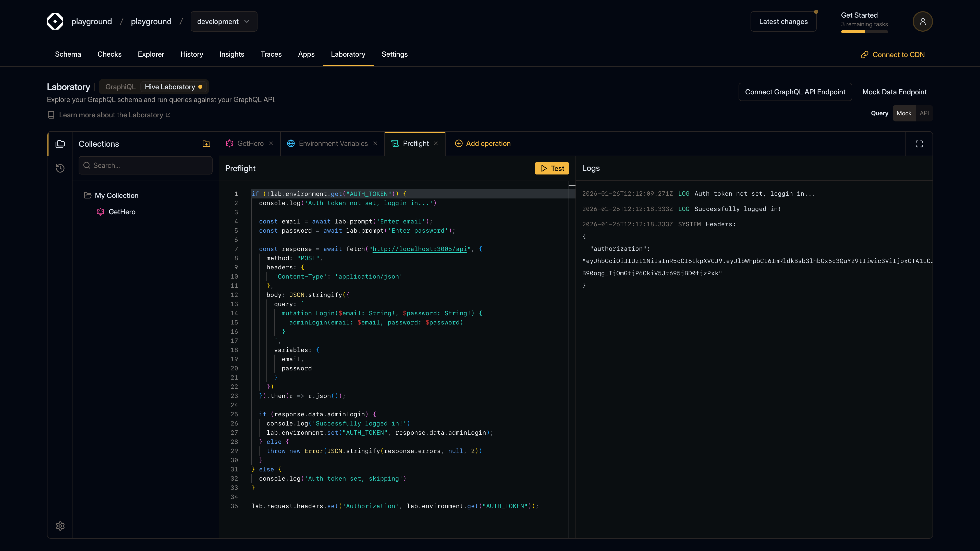Switch to the Traces tab
980x551 pixels.
tap(271, 54)
